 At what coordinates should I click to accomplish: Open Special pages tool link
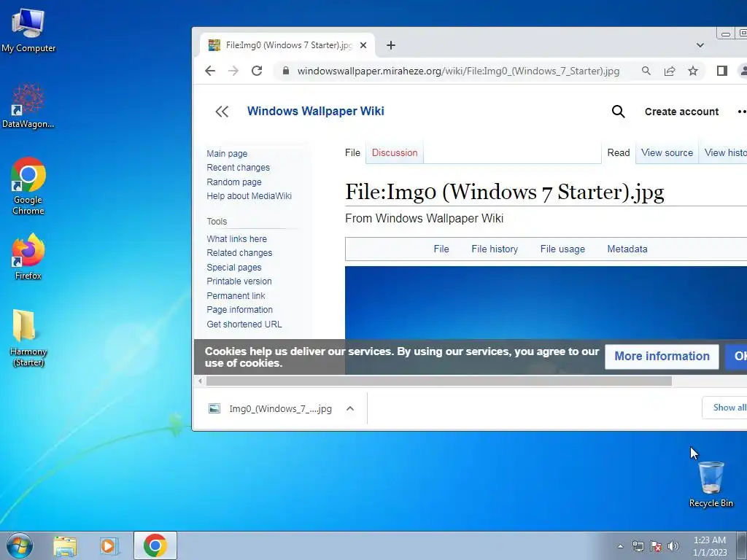pyautogui.click(x=234, y=267)
